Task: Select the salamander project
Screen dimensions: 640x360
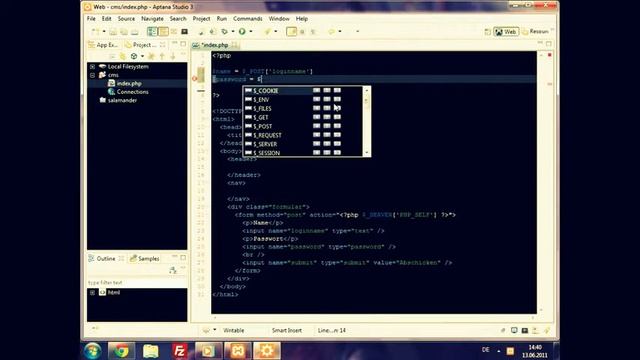Action: point(122,100)
